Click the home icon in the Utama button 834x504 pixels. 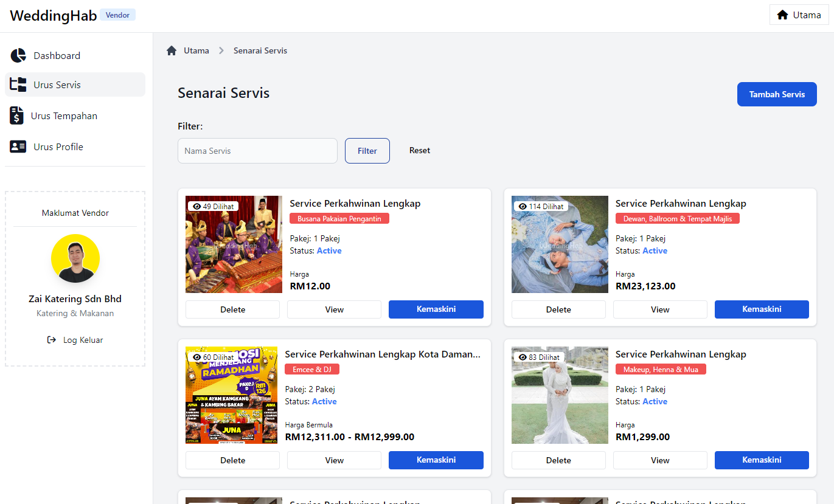pos(782,15)
